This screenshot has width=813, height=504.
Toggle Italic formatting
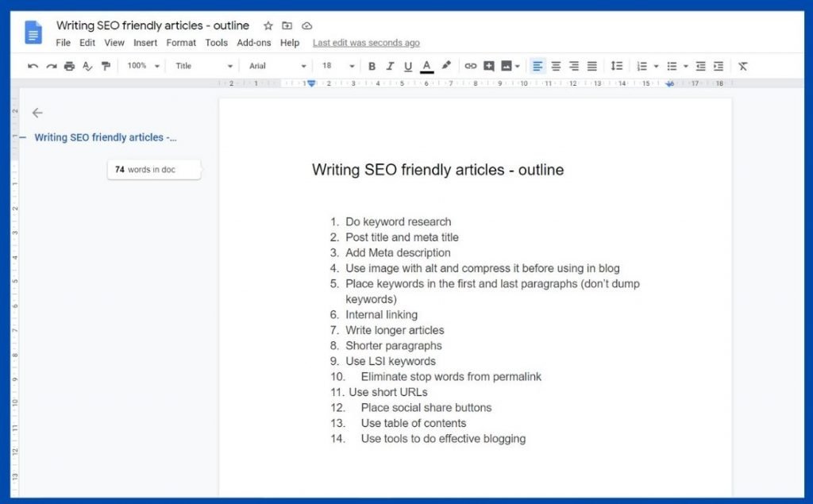point(390,67)
